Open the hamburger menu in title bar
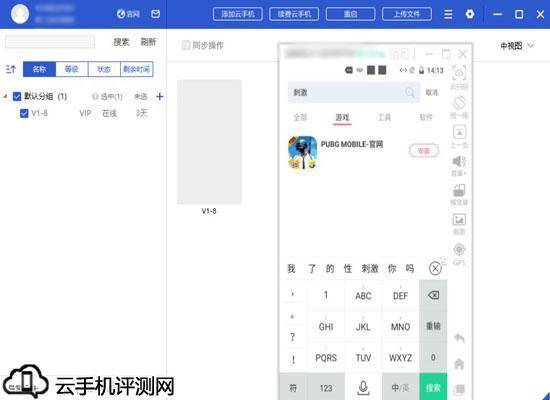The width and height of the screenshot is (550, 400). 448,14
